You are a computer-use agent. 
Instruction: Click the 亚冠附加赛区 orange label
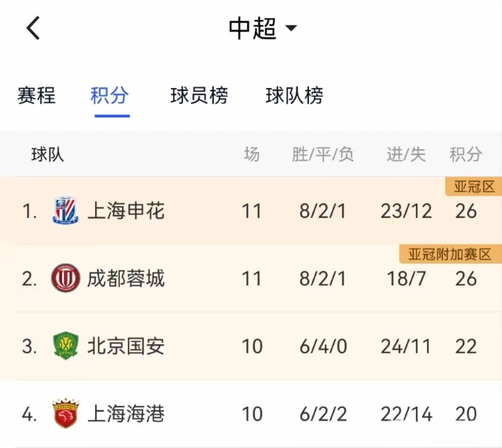pyautogui.click(x=450, y=254)
